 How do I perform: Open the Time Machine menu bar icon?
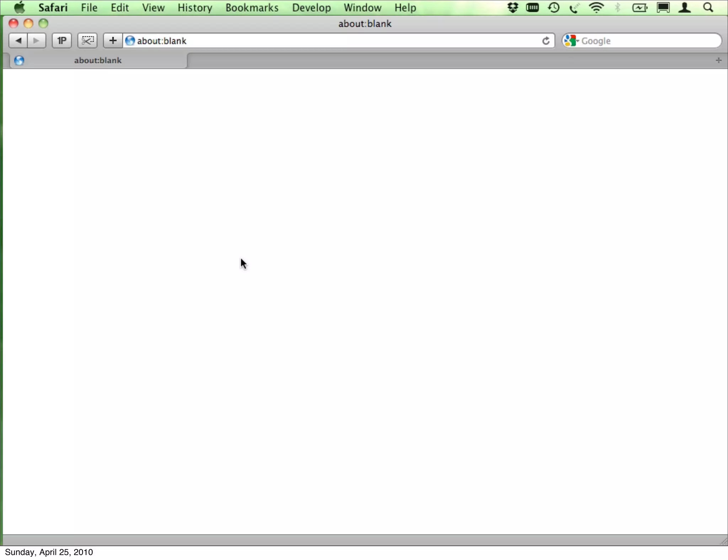pyautogui.click(x=553, y=7)
